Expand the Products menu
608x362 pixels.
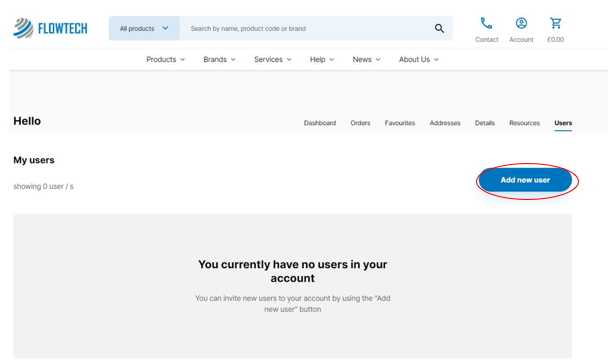point(166,59)
